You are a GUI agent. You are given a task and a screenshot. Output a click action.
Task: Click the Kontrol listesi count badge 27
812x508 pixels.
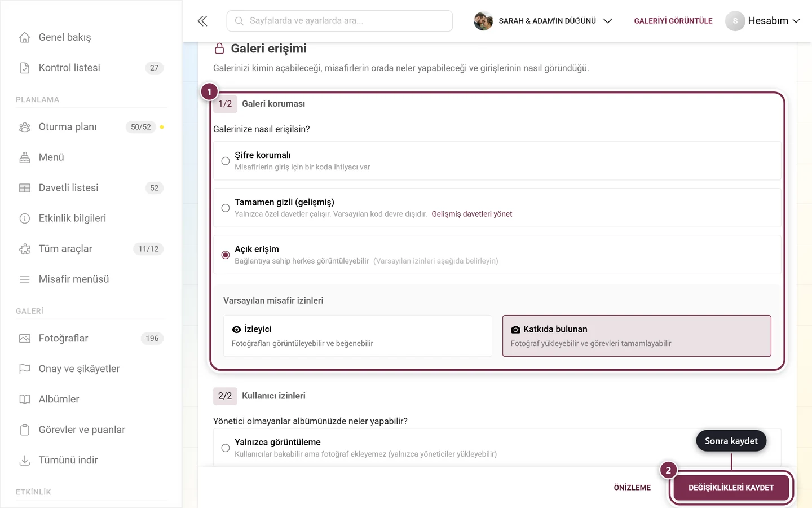pyautogui.click(x=155, y=68)
